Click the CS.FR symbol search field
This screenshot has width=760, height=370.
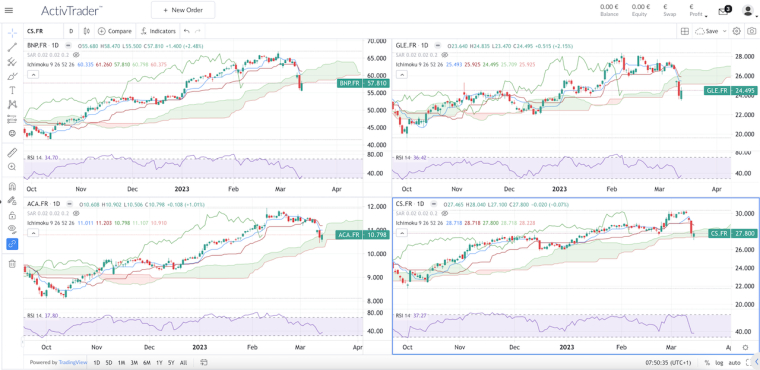(x=43, y=31)
